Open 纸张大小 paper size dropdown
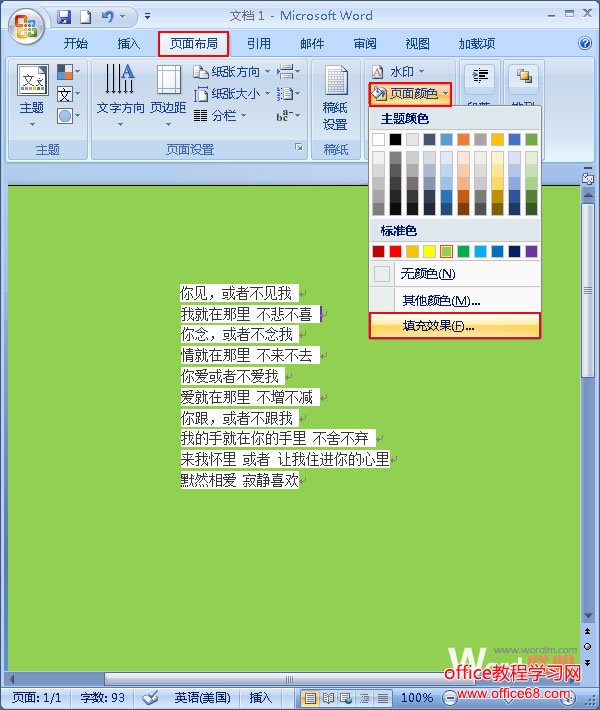This screenshot has height=710, width=600. pyautogui.click(x=231, y=94)
